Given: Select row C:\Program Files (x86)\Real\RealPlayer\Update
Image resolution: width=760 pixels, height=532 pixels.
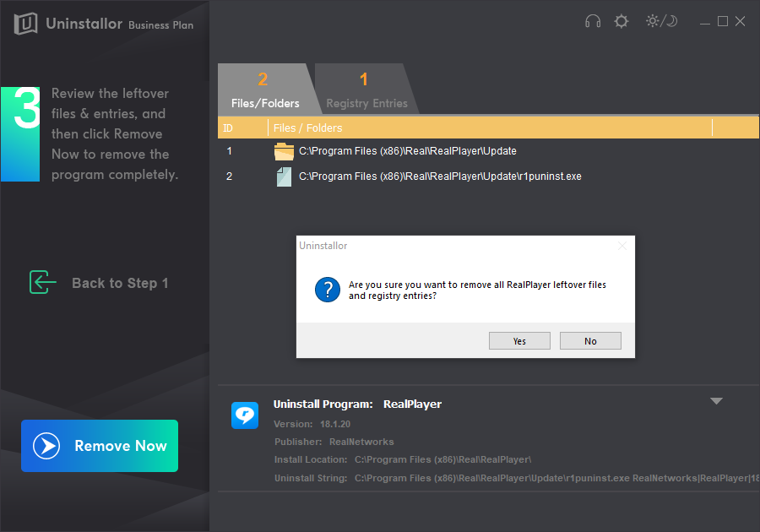Looking at the screenshot, I should click(x=489, y=151).
